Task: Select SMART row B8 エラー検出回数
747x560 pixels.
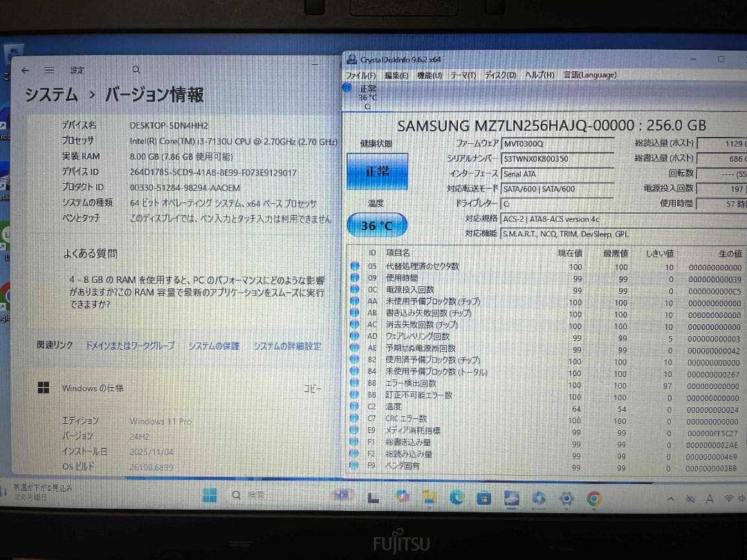Action: pyautogui.click(x=546, y=384)
